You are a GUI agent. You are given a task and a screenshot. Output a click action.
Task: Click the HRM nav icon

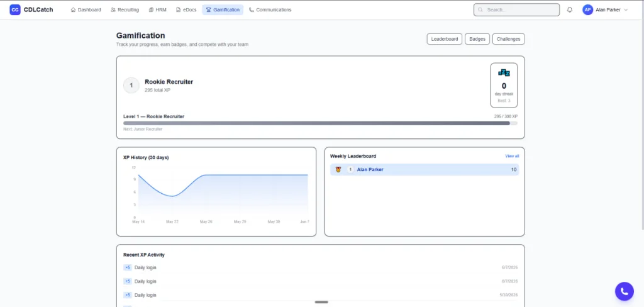point(151,10)
